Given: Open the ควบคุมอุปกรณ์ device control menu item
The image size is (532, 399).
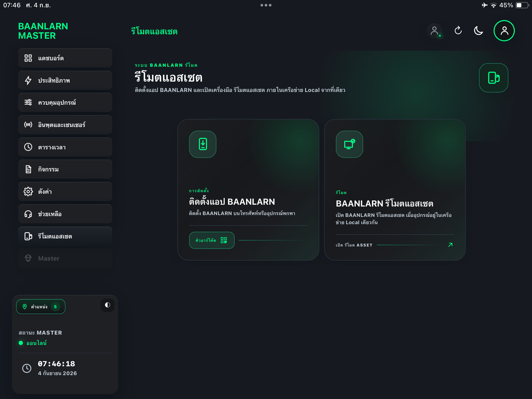Looking at the screenshot, I should click(65, 102).
